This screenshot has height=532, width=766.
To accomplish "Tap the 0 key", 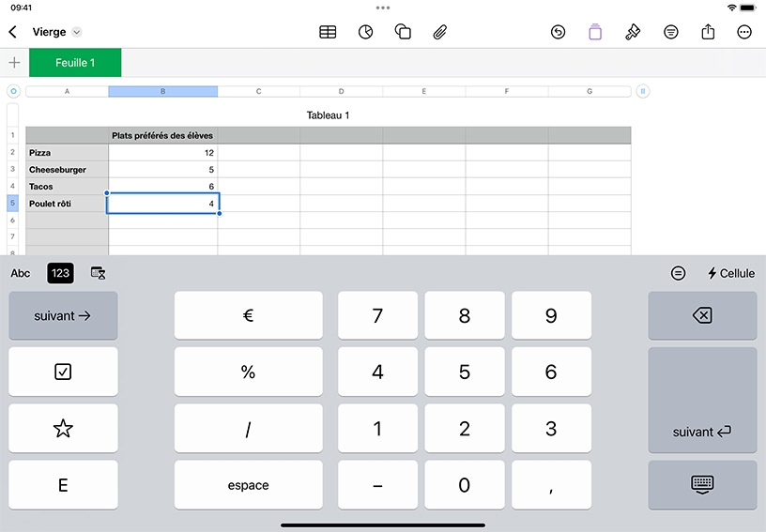I will point(465,485).
